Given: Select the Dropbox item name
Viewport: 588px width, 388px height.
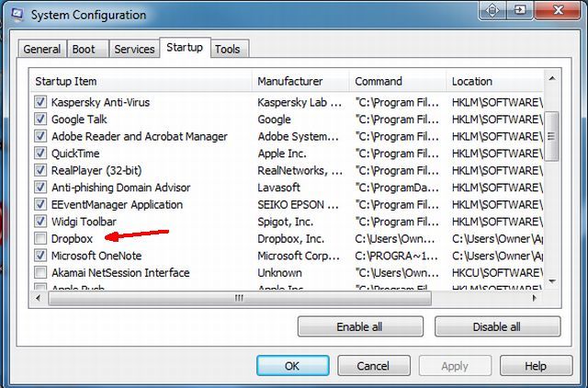Looking at the screenshot, I should coord(72,239).
